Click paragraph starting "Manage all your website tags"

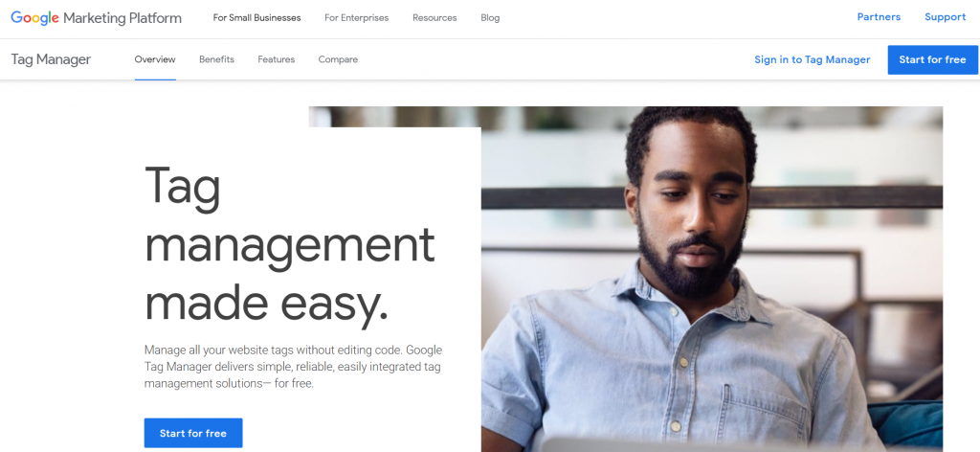293,367
